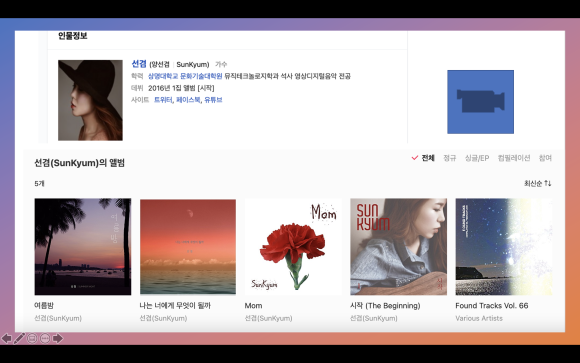Click 선겸(SunKyum) under 나는 너에게 무엇이 될까
Screen dimensions: 580x363
coord(163,318)
